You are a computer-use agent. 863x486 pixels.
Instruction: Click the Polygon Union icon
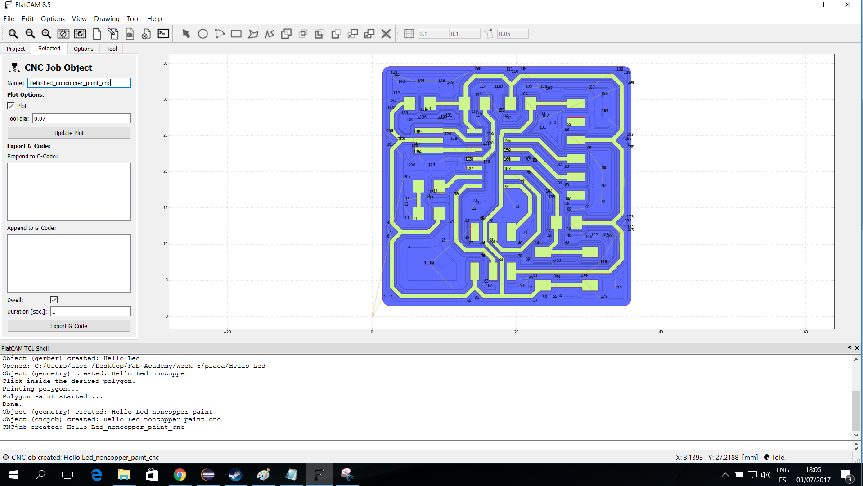coord(286,34)
